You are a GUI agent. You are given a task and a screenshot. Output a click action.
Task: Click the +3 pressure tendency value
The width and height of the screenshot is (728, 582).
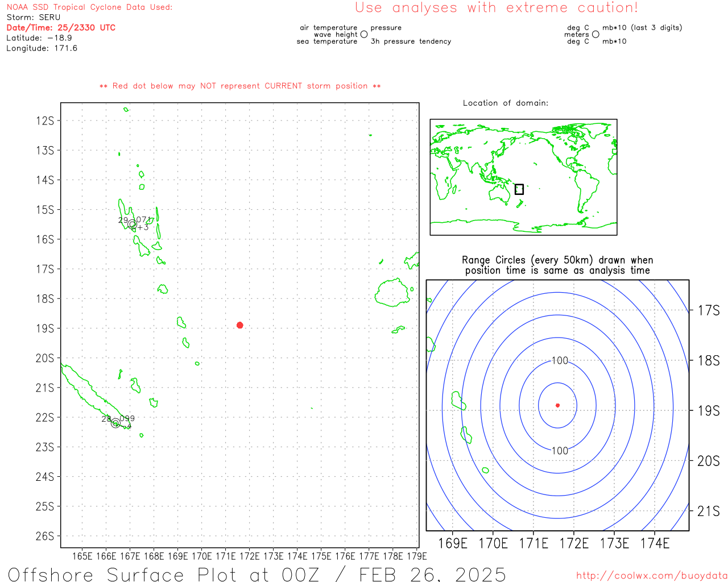(x=143, y=227)
